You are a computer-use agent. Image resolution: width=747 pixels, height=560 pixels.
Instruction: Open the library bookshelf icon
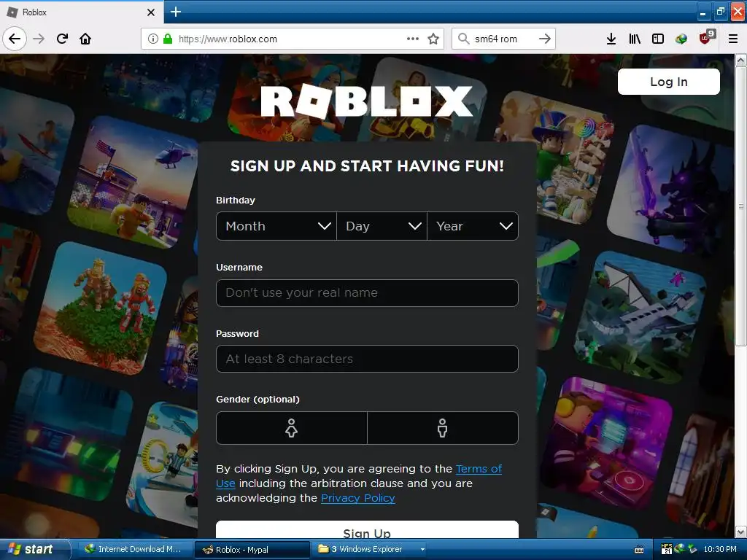pos(635,39)
